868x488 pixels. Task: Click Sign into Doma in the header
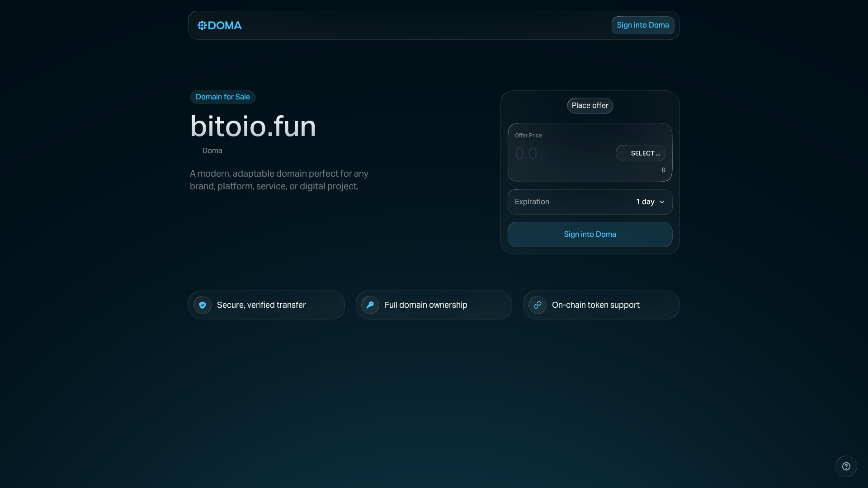tap(642, 25)
